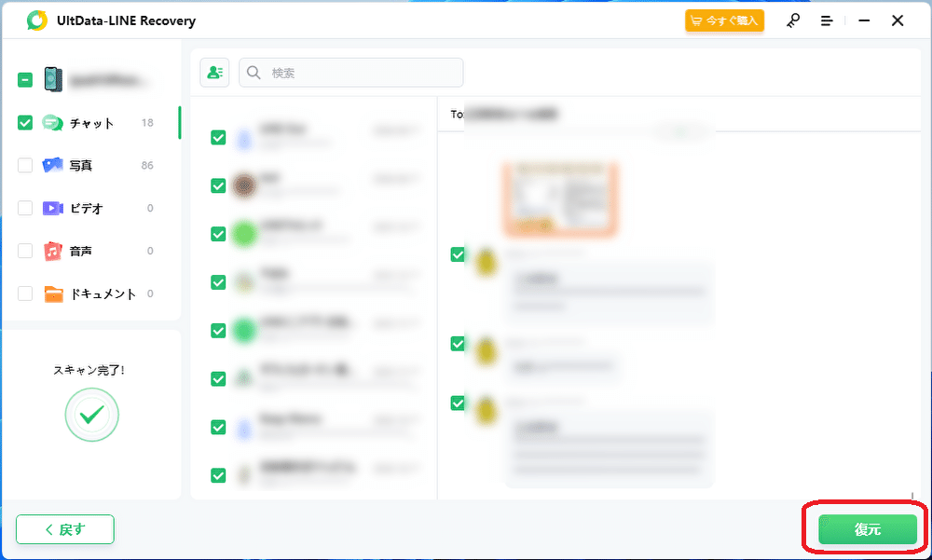
Task: Uncheck the checkbox of message below image
Action: [458, 254]
